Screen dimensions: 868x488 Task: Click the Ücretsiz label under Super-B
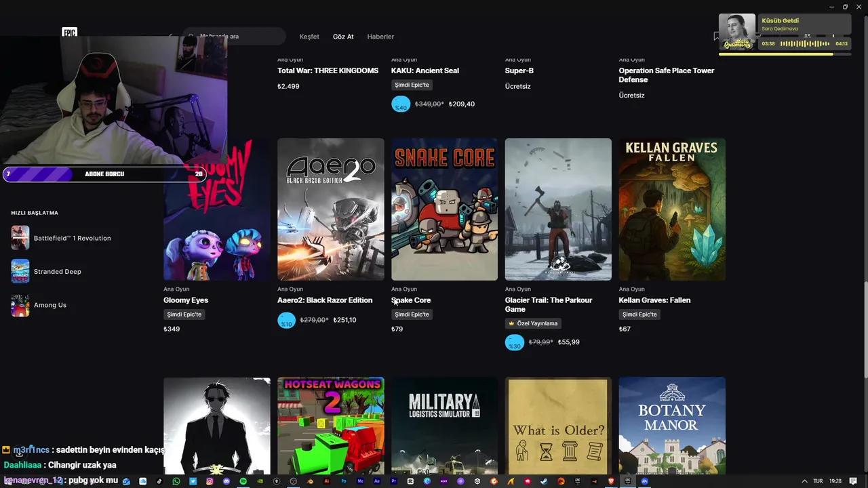[517, 86]
